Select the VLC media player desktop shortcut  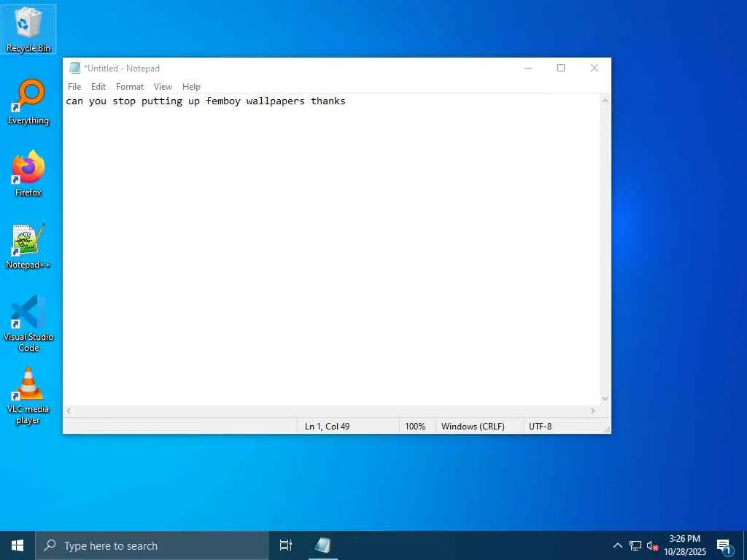(28, 396)
